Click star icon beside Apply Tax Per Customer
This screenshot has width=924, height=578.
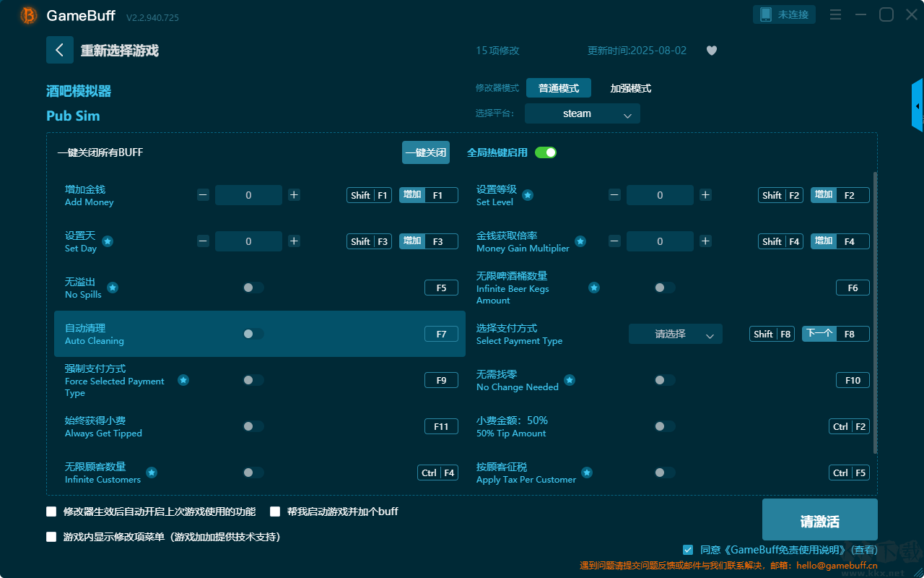(x=587, y=473)
